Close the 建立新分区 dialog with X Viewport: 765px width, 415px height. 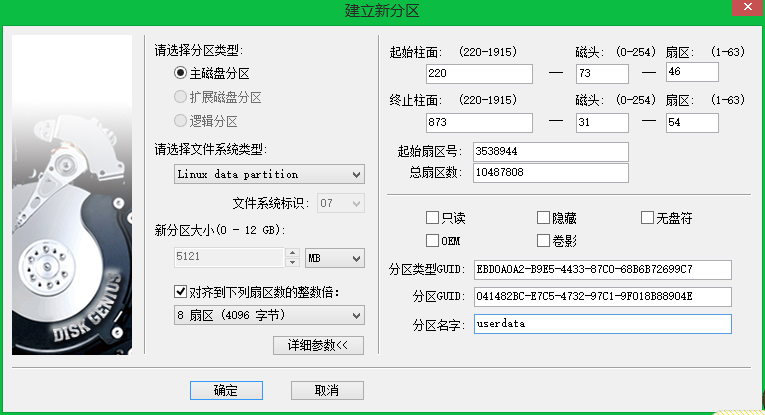point(747,7)
